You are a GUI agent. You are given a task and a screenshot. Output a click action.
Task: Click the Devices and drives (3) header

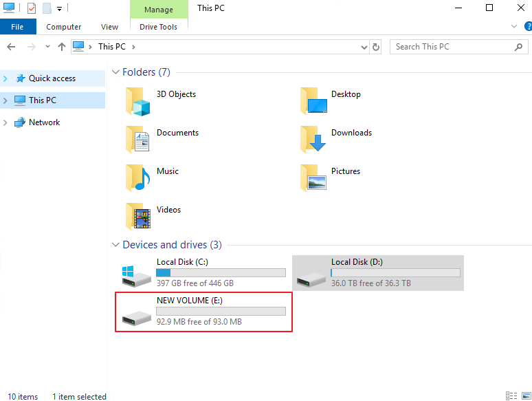pos(172,244)
